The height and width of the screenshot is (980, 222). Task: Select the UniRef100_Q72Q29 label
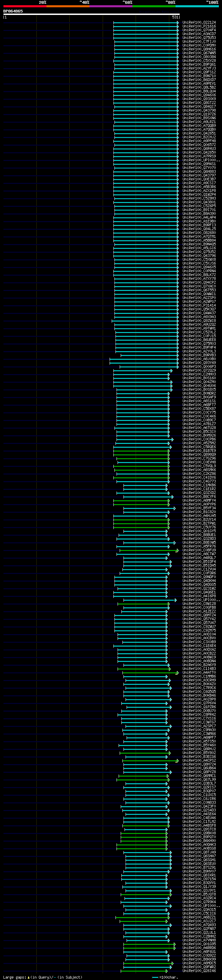coord(199,370)
